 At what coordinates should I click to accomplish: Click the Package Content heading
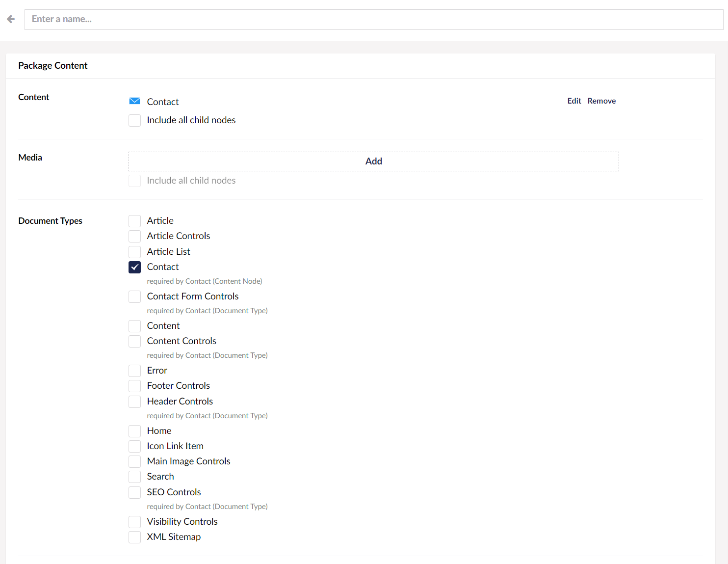(x=53, y=66)
